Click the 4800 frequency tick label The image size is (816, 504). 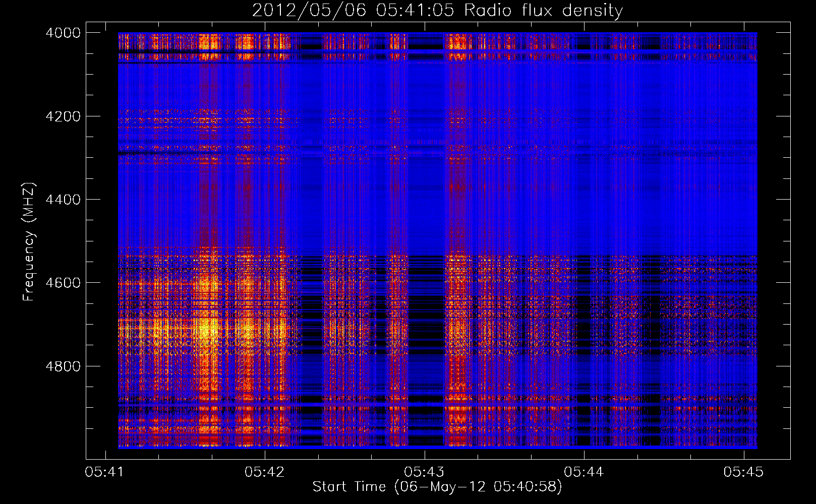(63, 366)
